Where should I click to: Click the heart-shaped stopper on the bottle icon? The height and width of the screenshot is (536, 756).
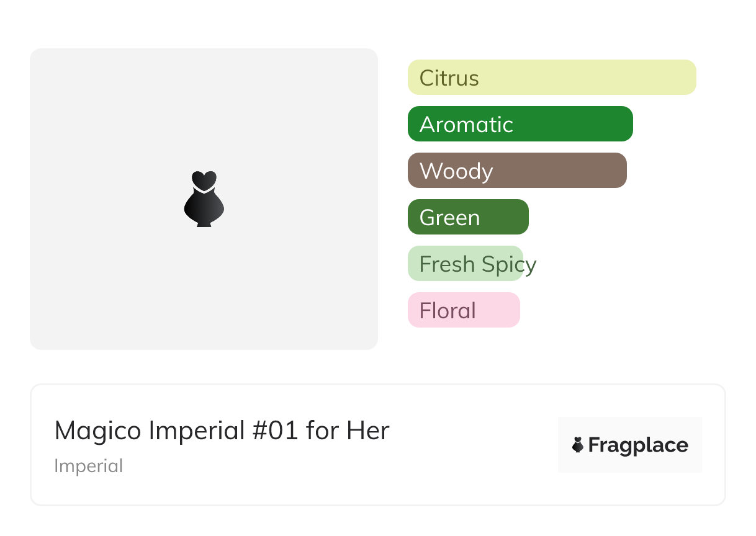[x=204, y=179]
